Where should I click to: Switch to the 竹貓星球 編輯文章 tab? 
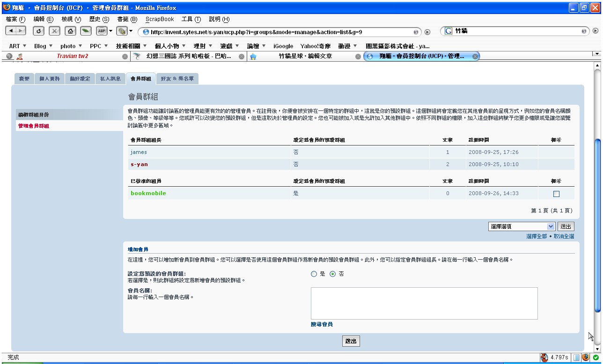(x=305, y=56)
